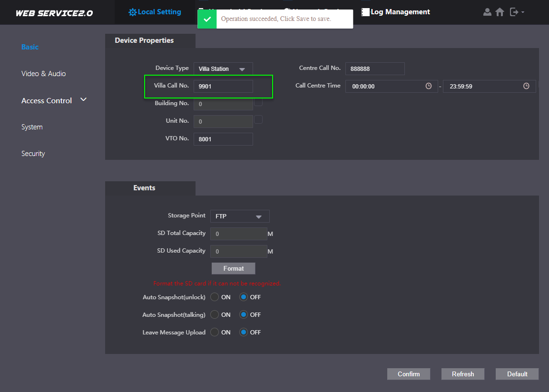
Task: Go to home via house icon
Action: coord(500,12)
